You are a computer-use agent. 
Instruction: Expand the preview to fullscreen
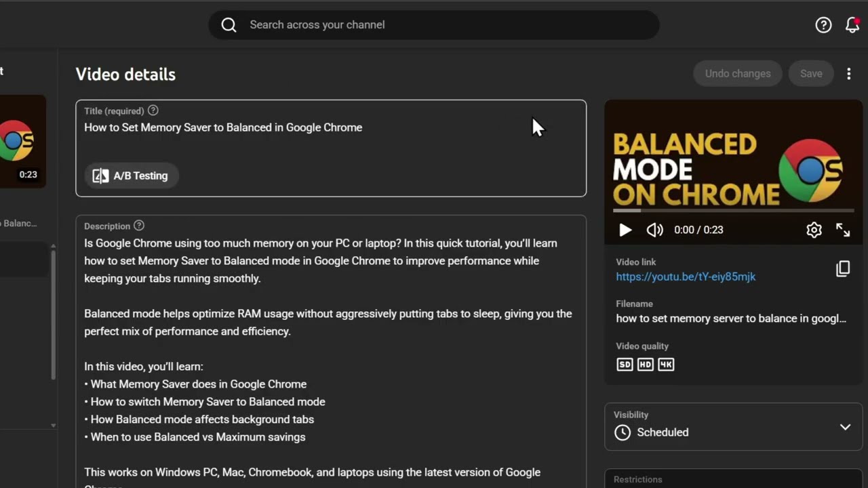[843, 230]
